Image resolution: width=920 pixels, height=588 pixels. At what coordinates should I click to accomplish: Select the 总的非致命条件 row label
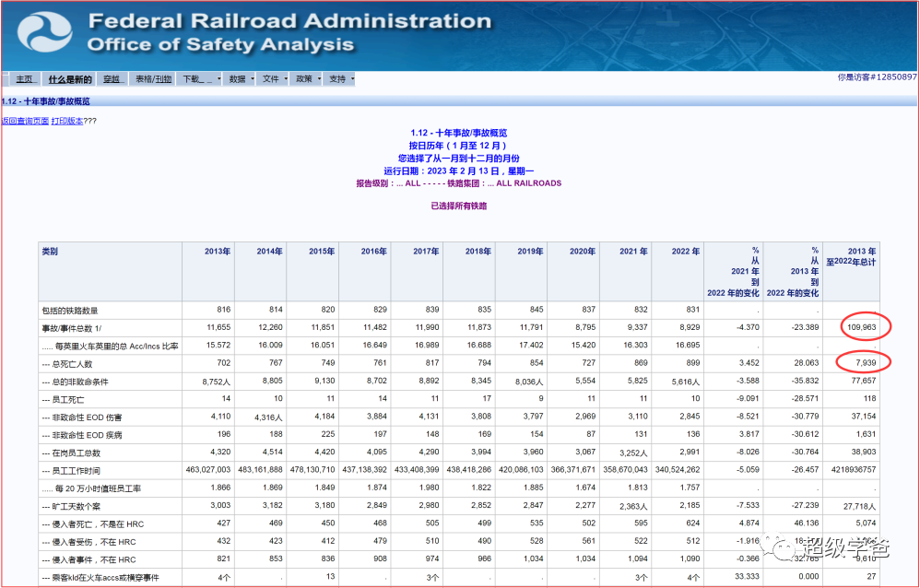coord(75,382)
